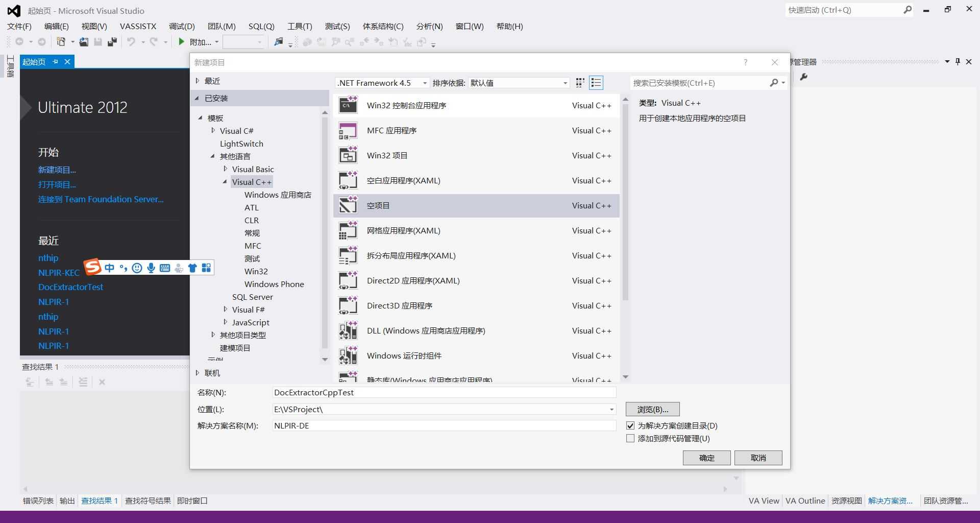Switch templates to medium icons list view

[596, 83]
